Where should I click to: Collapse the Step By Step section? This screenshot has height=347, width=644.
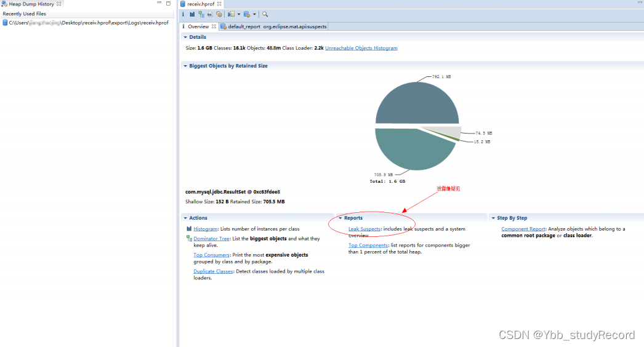point(493,218)
